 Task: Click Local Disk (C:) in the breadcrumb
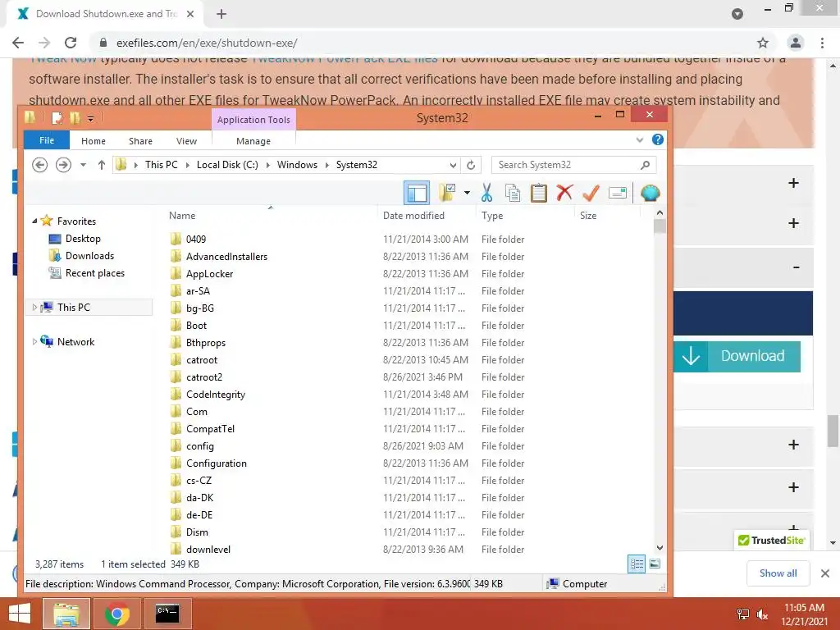pyautogui.click(x=227, y=165)
